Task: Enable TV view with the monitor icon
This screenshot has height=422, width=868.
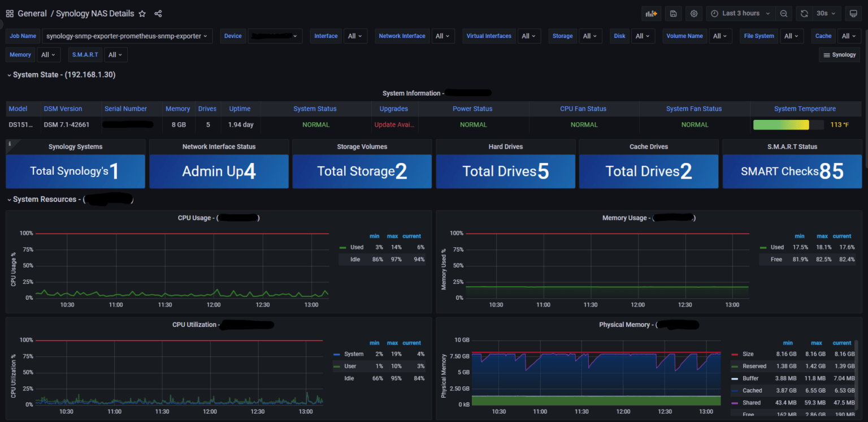Action: (x=853, y=13)
